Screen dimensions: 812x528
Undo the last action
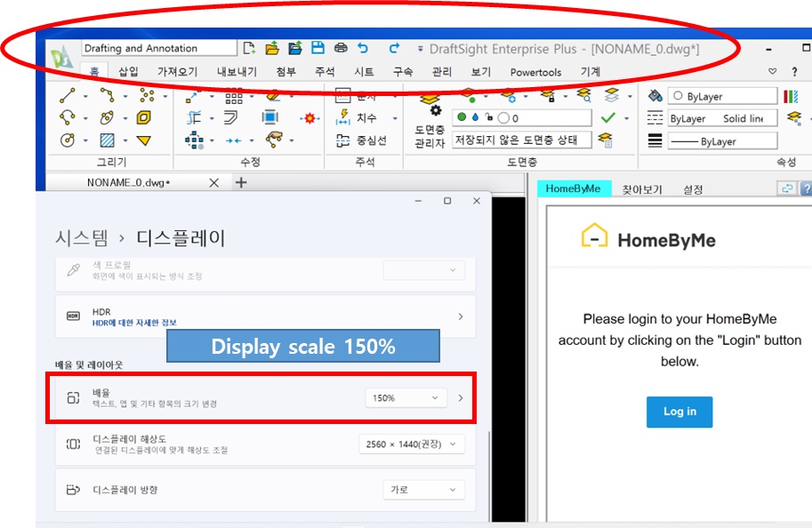363,48
